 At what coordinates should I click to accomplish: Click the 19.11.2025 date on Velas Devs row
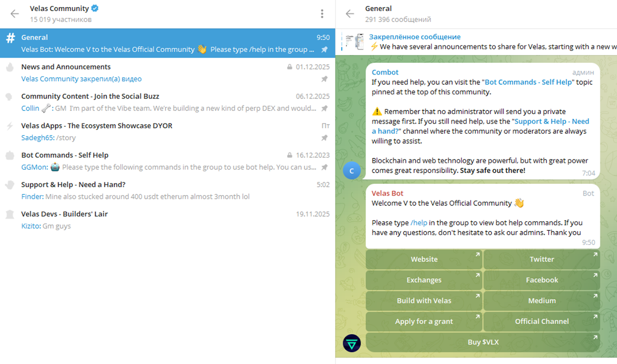(x=313, y=214)
